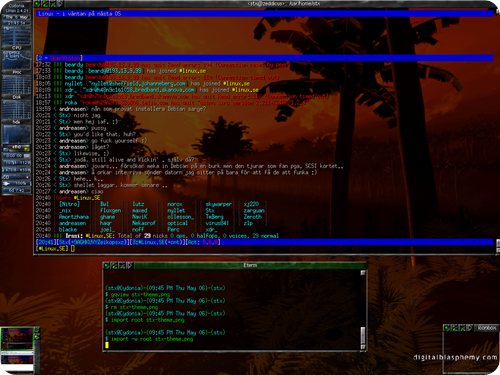Click the yellow cursor block in Eterm
This screenshot has height=375, width=500.
point(107,345)
